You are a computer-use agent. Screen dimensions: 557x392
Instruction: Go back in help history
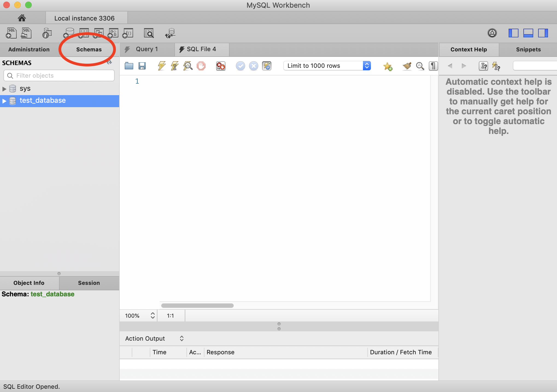coord(450,66)
